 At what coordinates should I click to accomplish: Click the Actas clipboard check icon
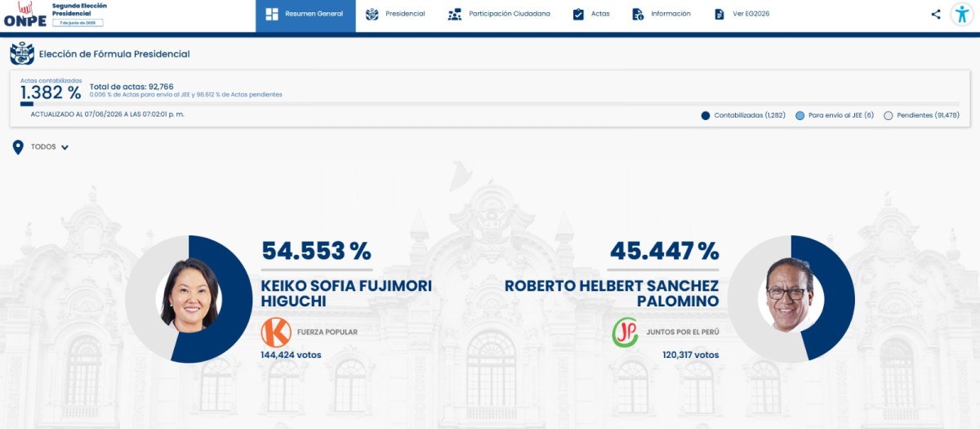click(x=578, y=14)
